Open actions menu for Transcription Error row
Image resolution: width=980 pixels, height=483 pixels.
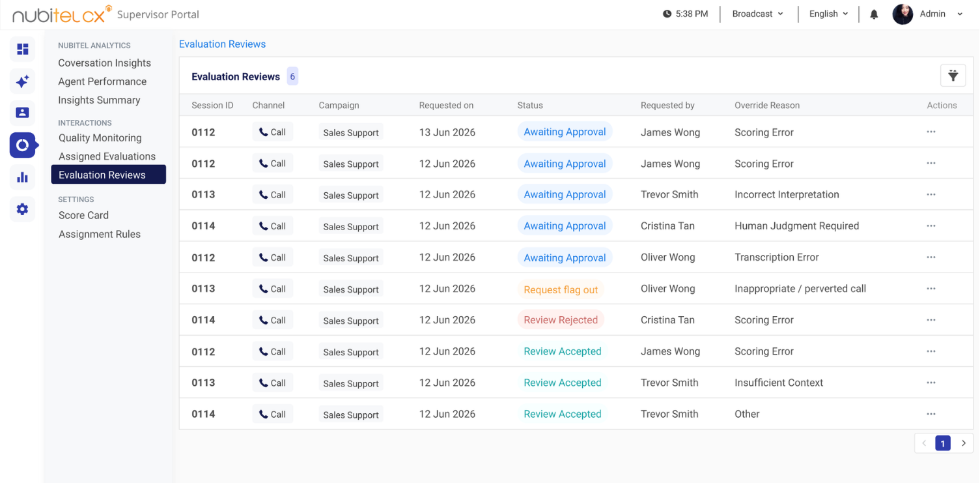(931, 257)
